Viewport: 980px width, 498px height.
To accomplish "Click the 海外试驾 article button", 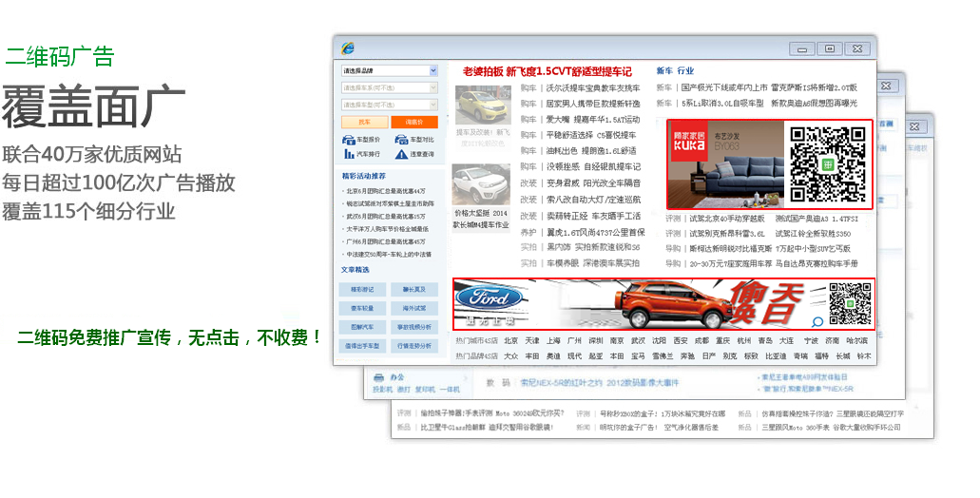I will click(414, 308).
